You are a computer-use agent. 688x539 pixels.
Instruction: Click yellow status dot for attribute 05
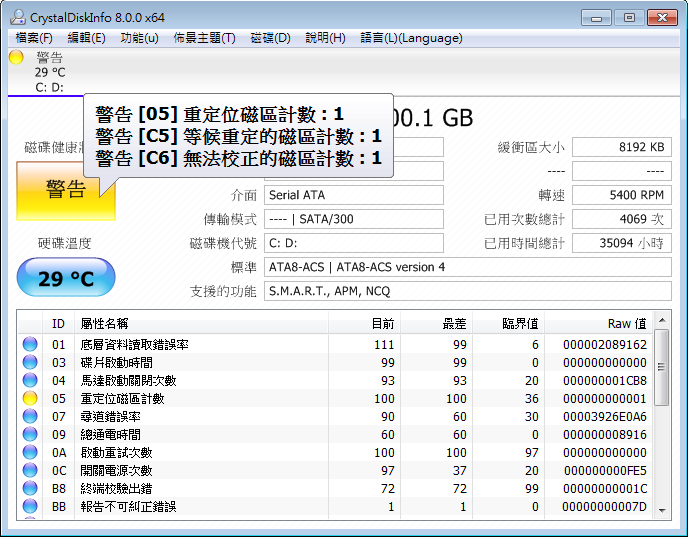click(30, 398)
